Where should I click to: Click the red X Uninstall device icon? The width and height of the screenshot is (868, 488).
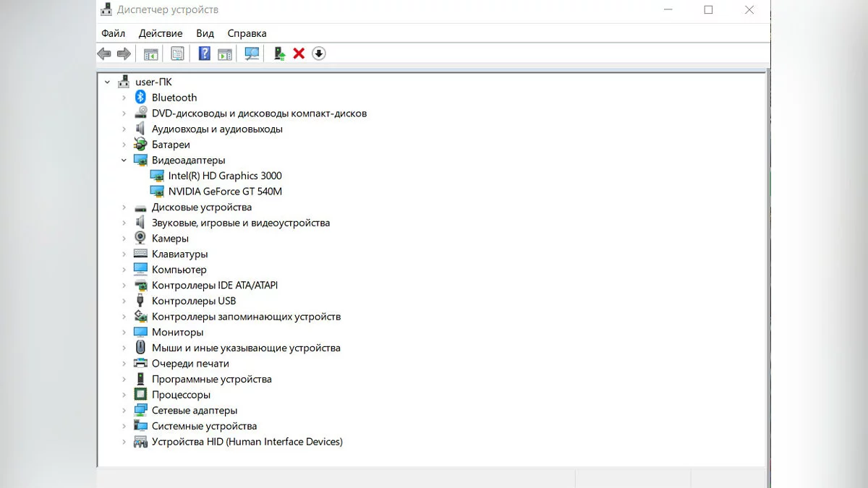pos(299,53)
